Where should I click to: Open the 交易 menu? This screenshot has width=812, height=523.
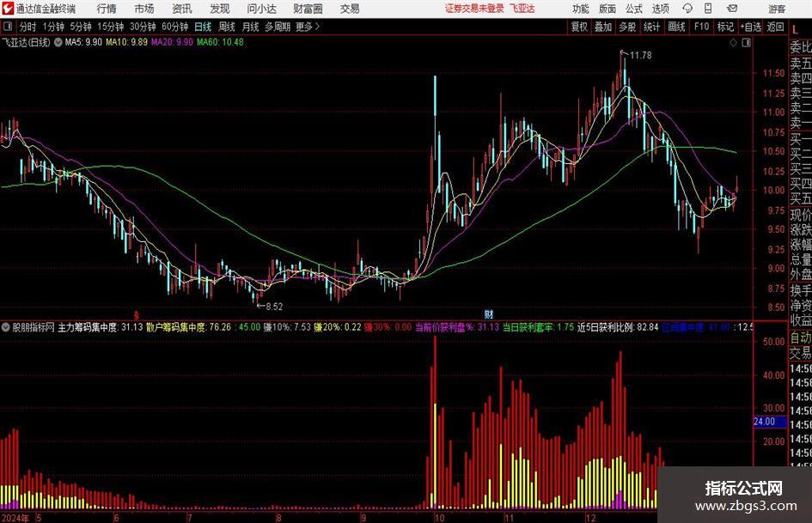350,9
